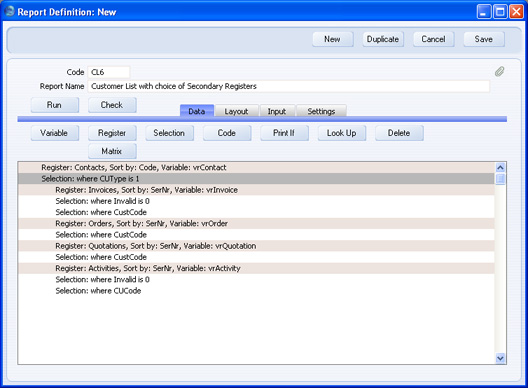528x388 pixels.
Task: Select the Register: Quotations row
Action: [256, 246]
